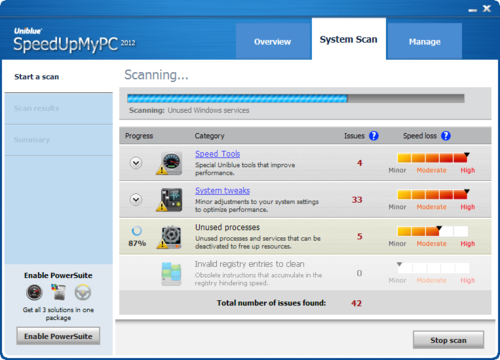Viewport: 500px width, 360px height.
Task: Click the Stop scan button
Action: pyautogui.click(x=448, y=340)
